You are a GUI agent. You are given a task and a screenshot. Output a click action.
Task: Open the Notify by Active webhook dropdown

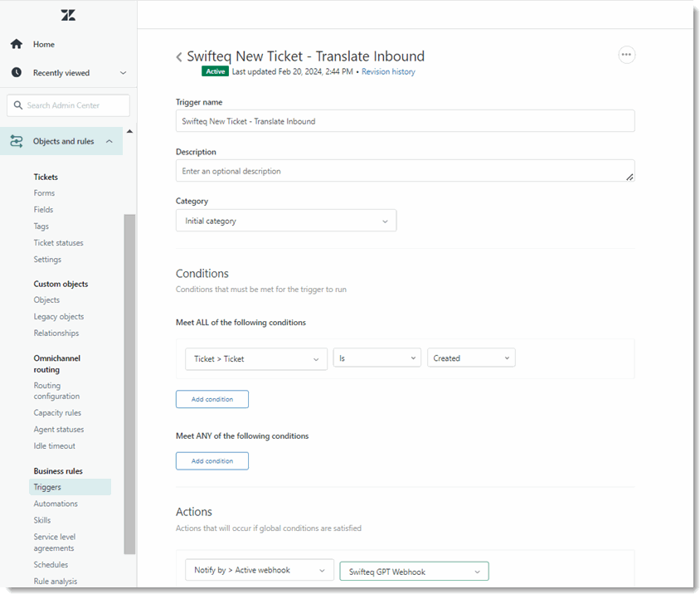260,570
